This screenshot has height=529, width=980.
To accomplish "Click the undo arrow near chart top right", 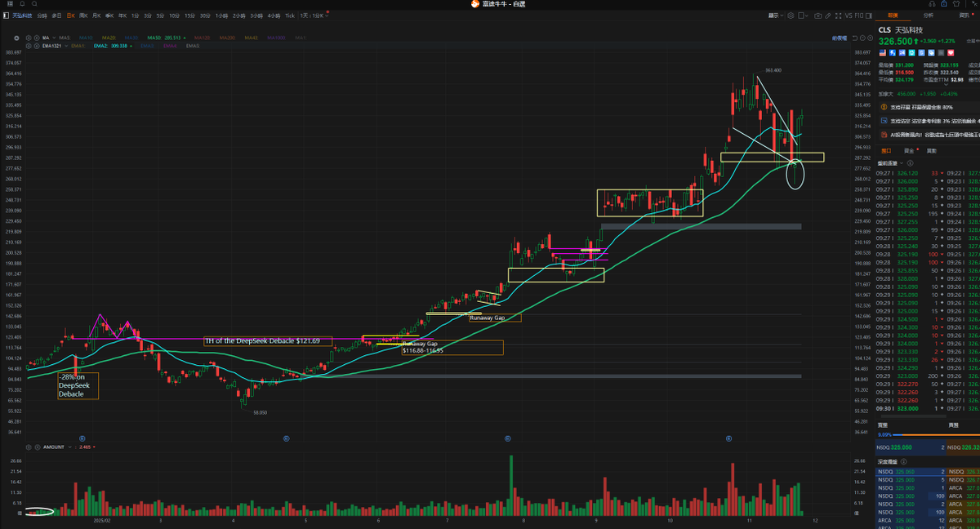I will click(855, 38).
